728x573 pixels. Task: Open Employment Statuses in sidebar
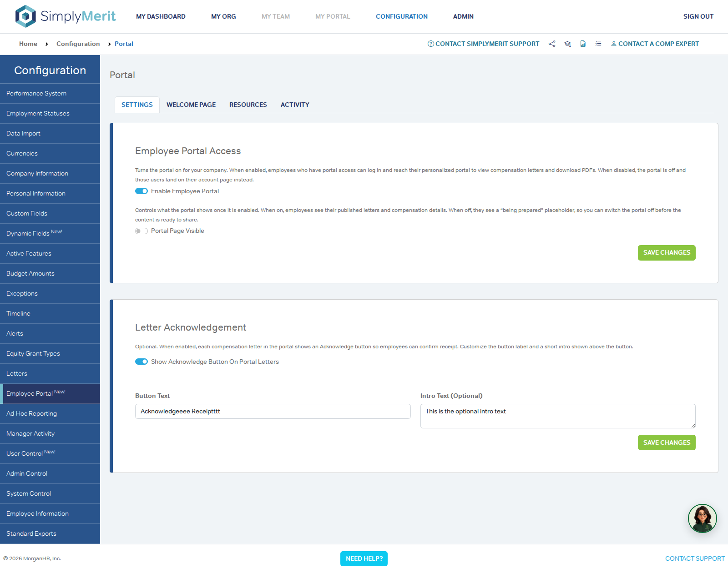point(50,114)
